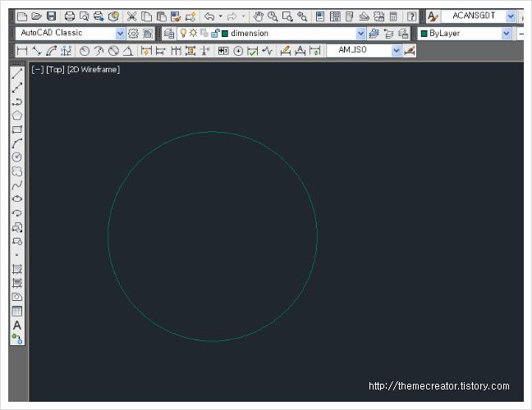532x410 pixels.
Task: Expand the Redo history arrow
Action: (x=243, y=16)
